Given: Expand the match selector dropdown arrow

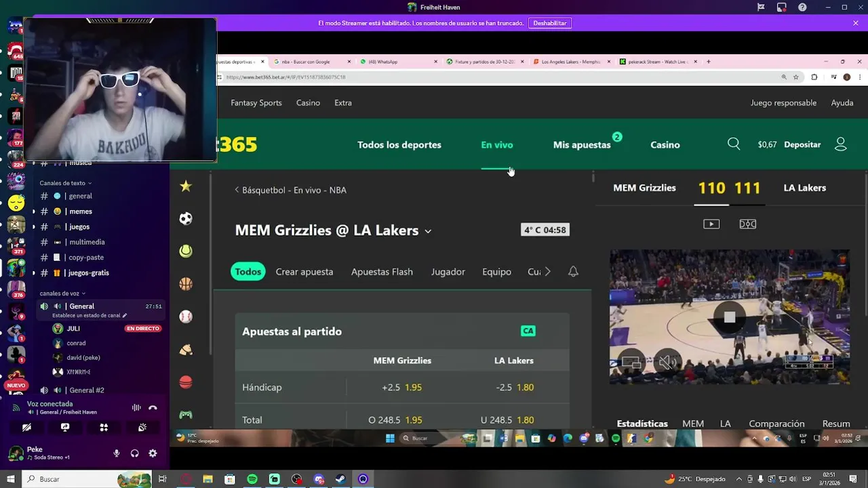Looking at the screenshot, I should pyautogui.click(x=428, y=231).
